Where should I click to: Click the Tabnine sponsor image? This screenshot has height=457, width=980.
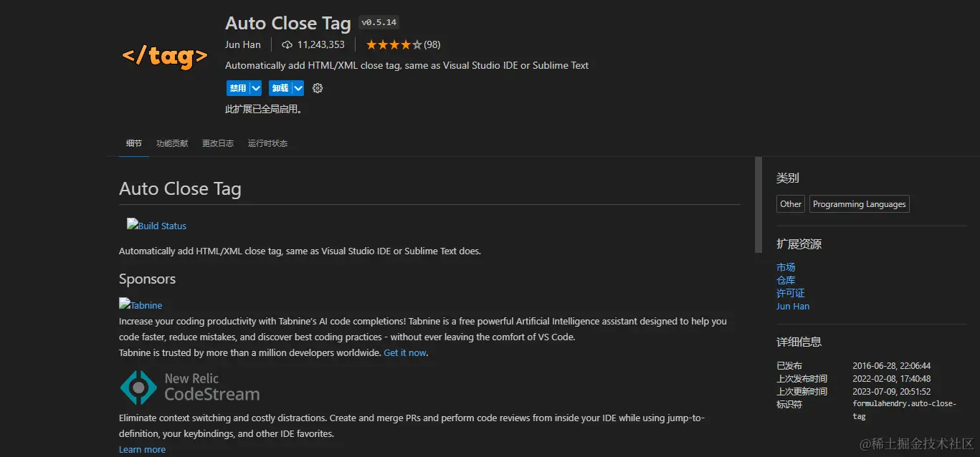pyautogui.click(x=141, y=305)
